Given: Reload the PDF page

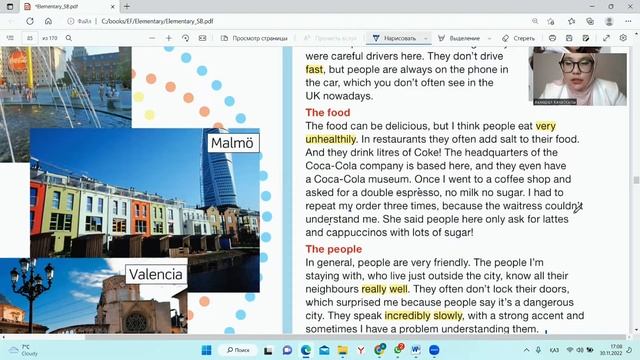Looking at the screenshot, I should (30, 21).
